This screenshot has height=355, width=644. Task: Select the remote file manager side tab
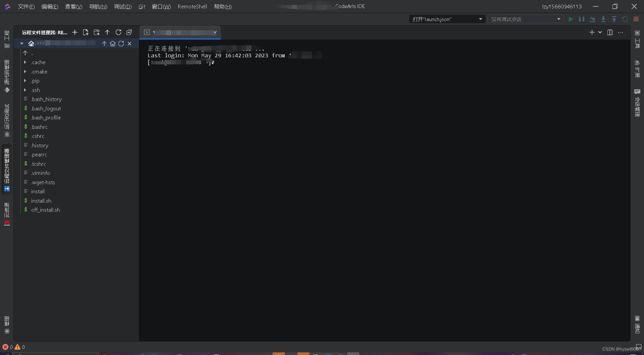coord(7,169)
